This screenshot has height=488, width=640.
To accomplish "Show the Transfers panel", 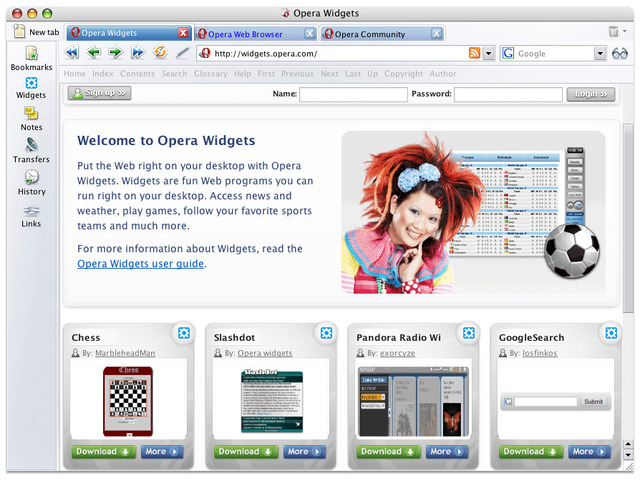I will click(x=31, y=145).
